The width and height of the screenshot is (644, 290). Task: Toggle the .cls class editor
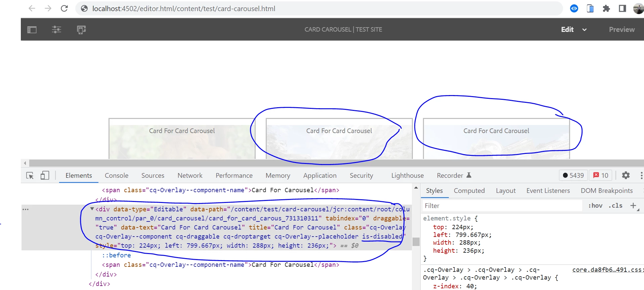click(x=615, y=206)
